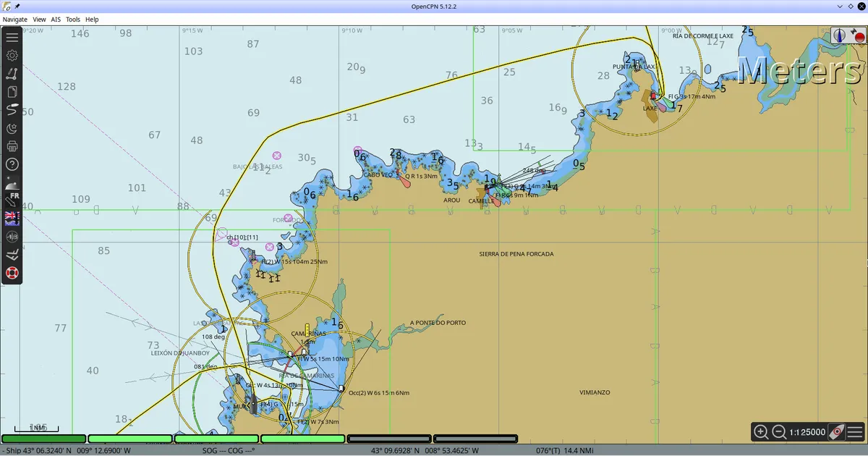
Task: Open the Tools menu
Action: coord(73,20)
